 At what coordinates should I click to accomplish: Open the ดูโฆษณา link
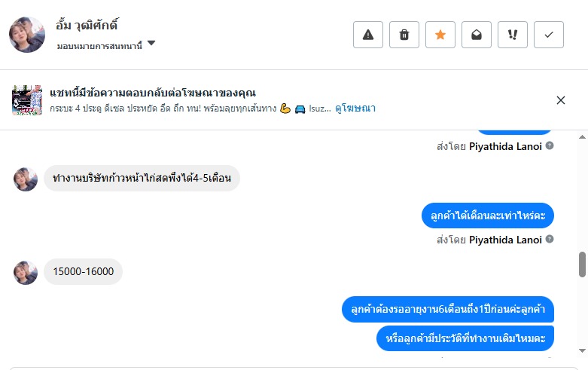click(355, 109)
